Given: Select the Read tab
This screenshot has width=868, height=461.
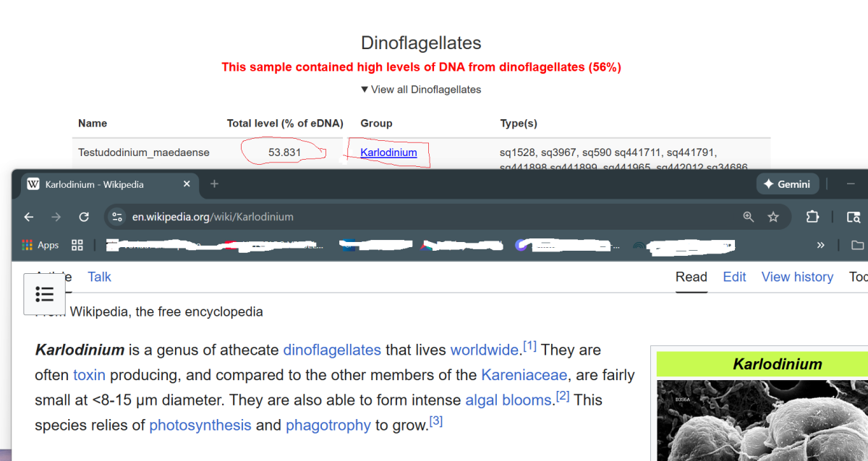Looking at the screenshot, I should 692,277.
